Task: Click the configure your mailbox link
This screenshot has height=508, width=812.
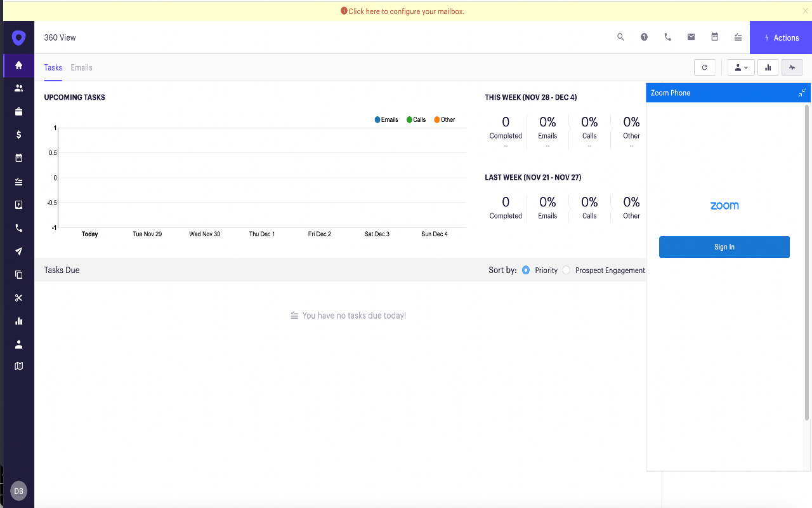Action: 406,11
